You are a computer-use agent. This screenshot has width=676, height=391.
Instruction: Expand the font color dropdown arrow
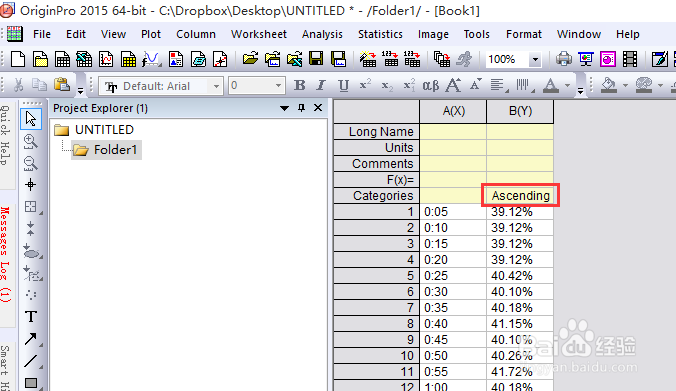(x=568, y=85)
